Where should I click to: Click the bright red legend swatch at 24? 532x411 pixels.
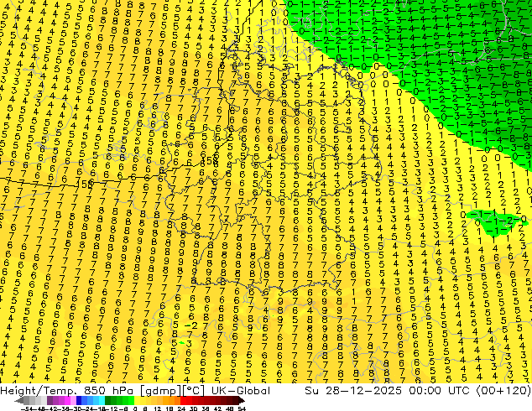pyautogui.click(x=184, y=401)
